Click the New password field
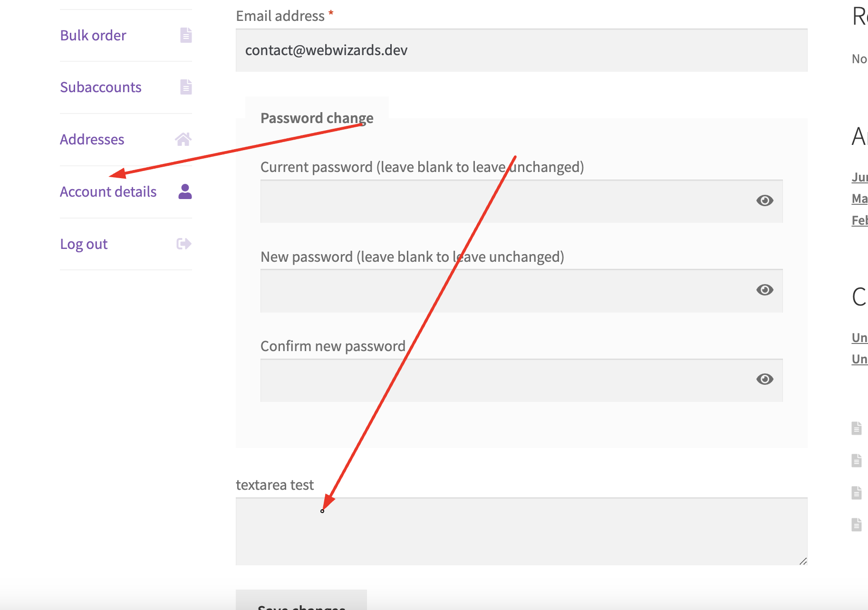868x610 pixels. coord(521,291)
